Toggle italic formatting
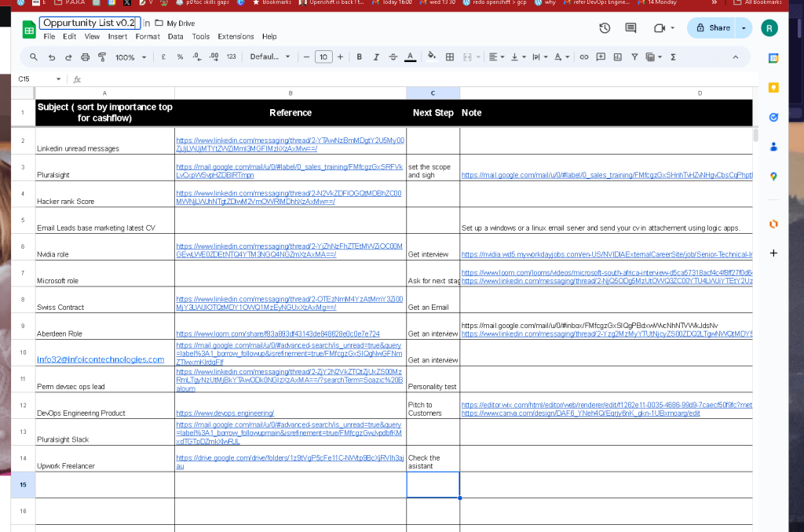The image size is (804, 532). tap(376, 57)
